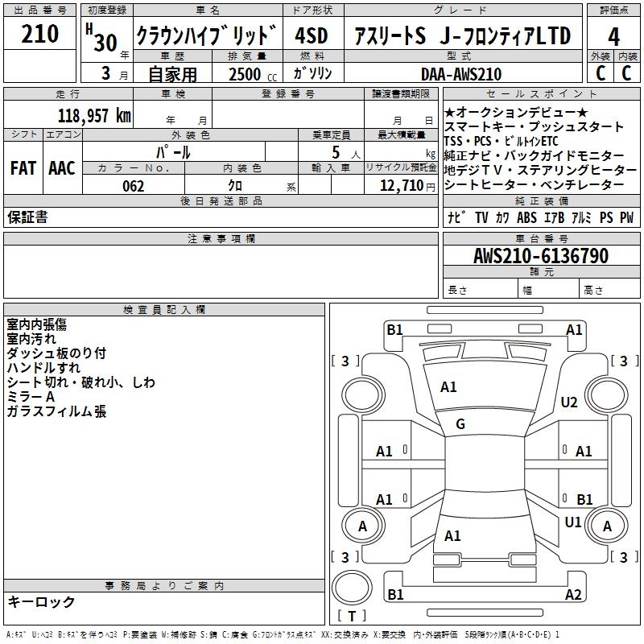644x644 pixels.
Task: Select the 注意事項欄 header
Action: click(x=221, y=238)
